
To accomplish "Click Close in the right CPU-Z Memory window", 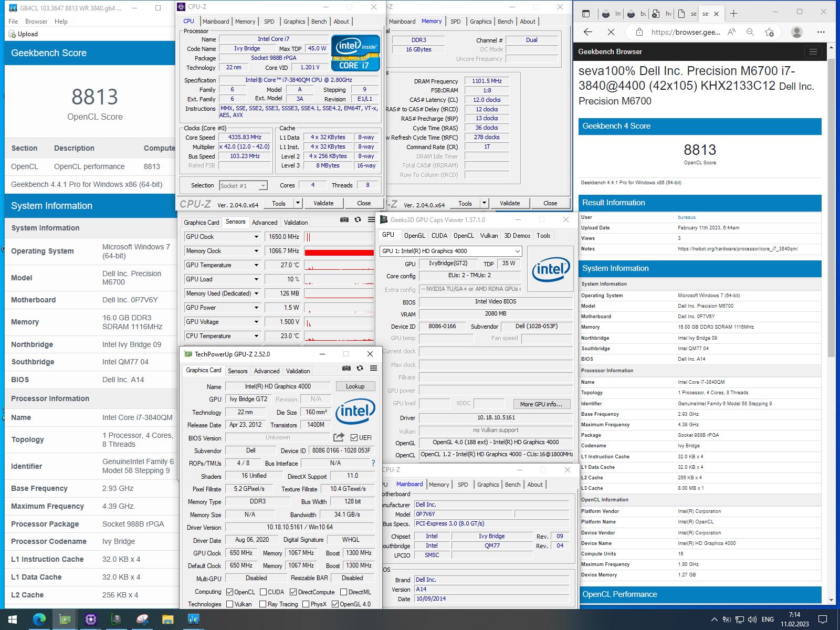I will (550, 203).
